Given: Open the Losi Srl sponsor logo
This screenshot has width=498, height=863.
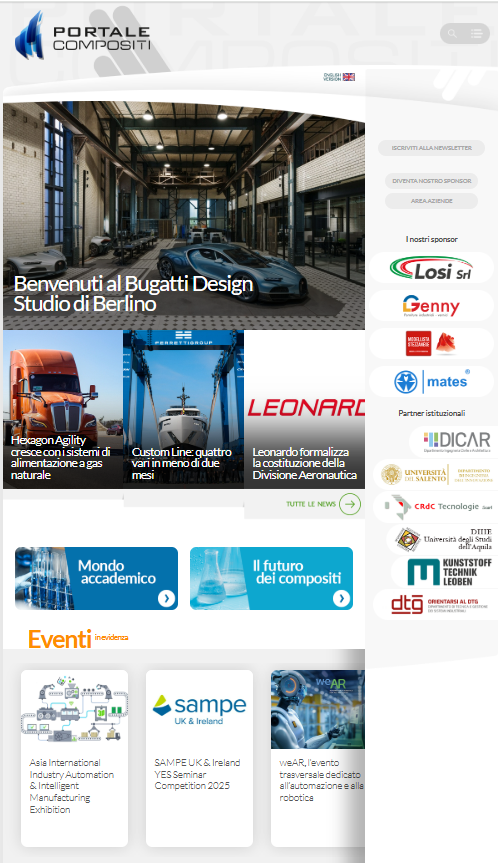Looking at the screenshot, I should coord(431,269).
